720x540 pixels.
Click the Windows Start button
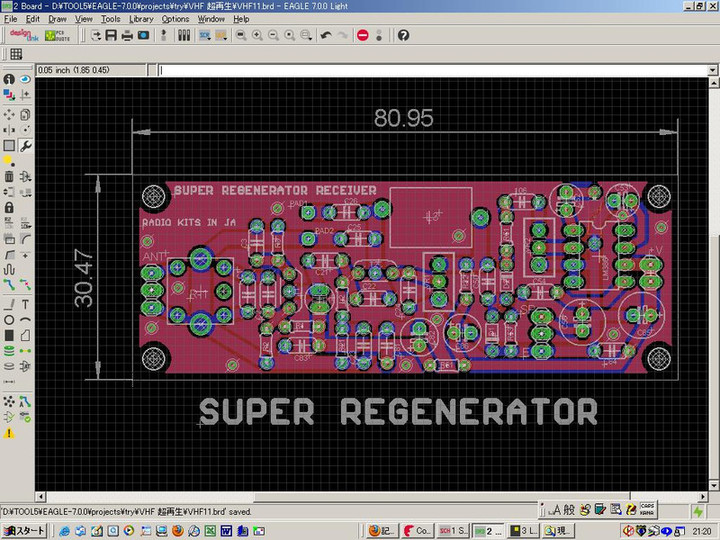pos(24,530)
